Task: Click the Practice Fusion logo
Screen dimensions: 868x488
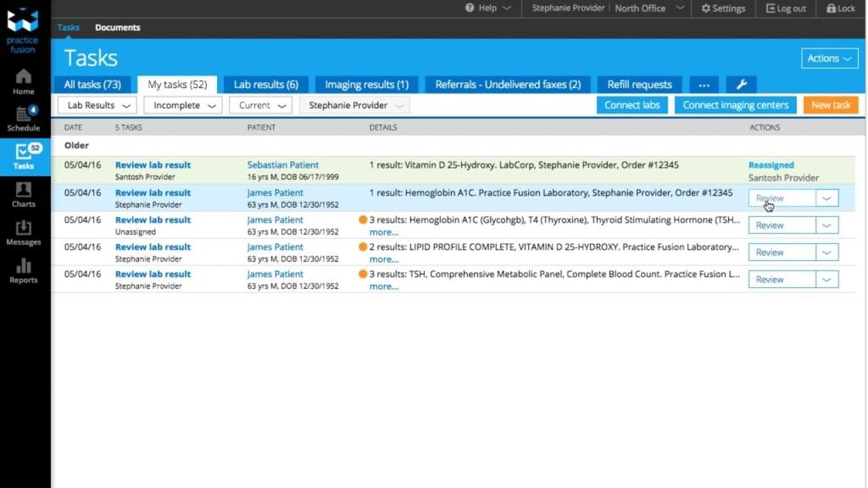Action: pos(24,30)
